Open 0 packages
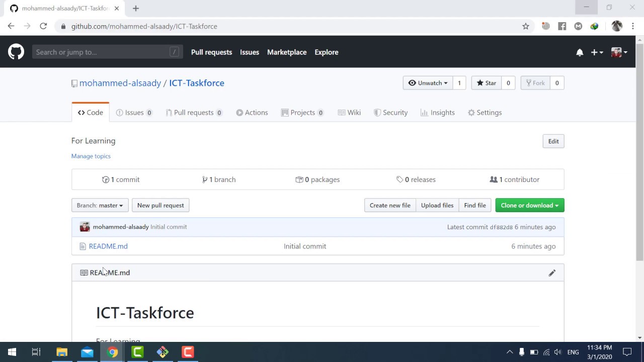 [x=317, y=179]
